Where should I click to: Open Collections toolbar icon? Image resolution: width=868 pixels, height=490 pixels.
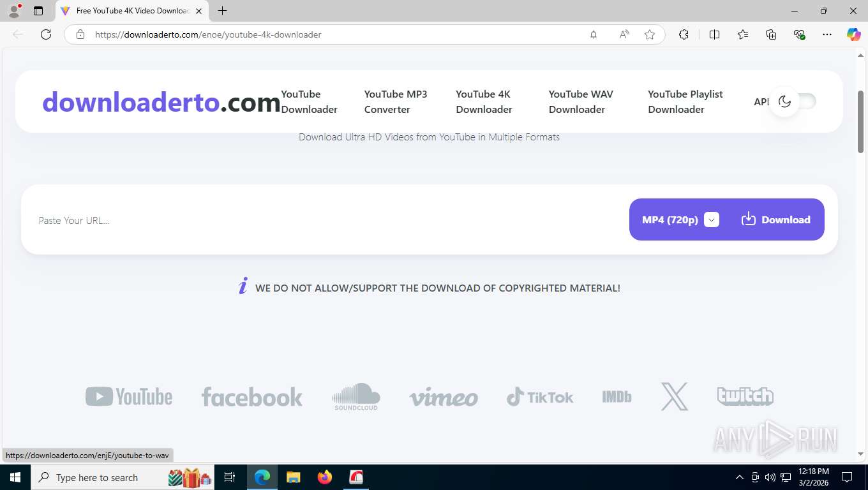click(x=771, y=34)
